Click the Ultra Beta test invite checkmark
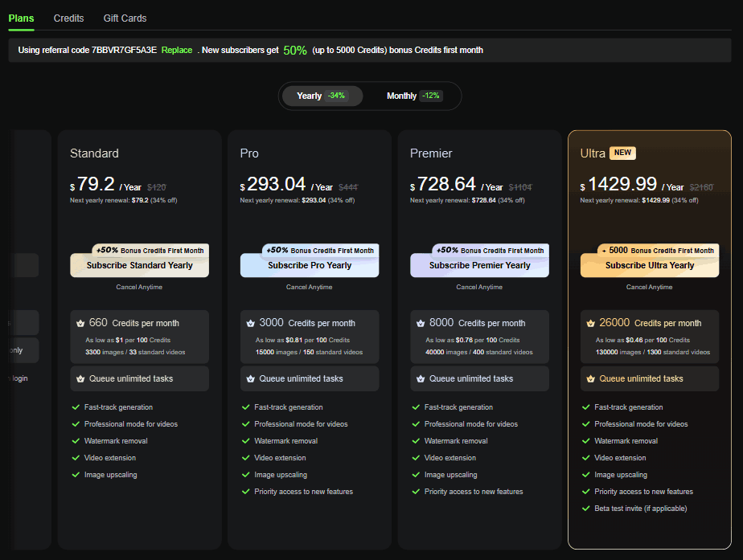The image size is (743, 560). [586, 509]
